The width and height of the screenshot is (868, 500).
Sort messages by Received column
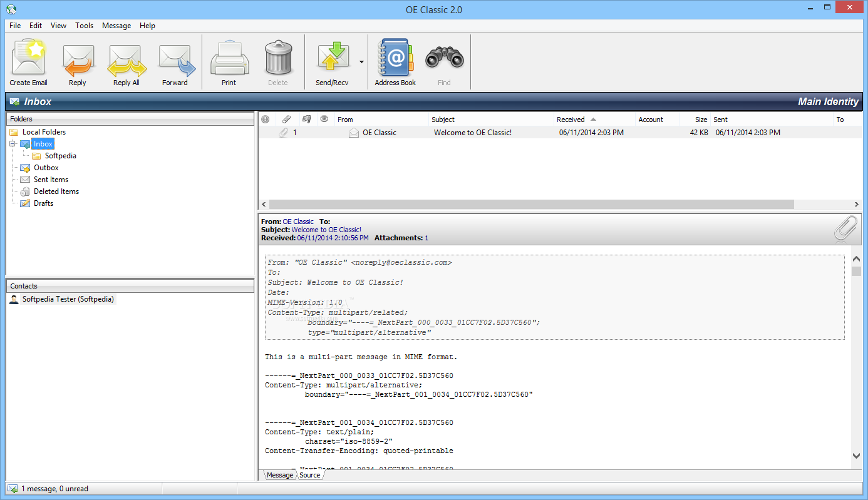[594, 119]
